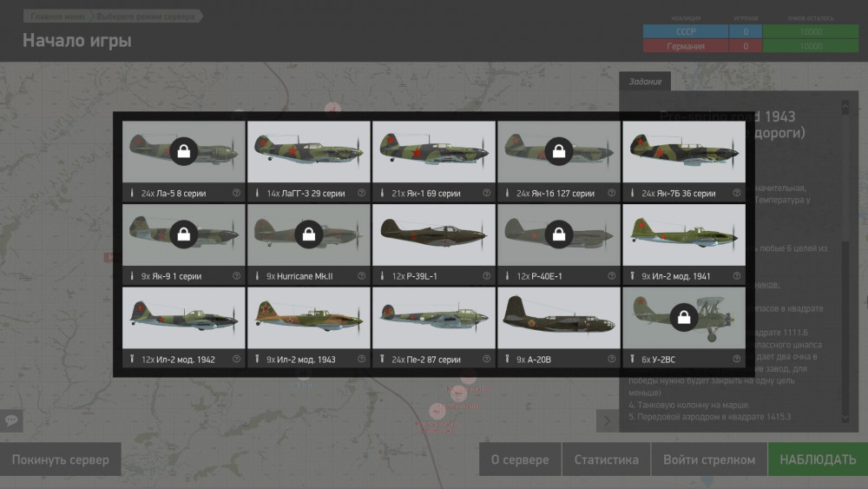Click the help icon for ЛаГГ-3 29 серии
Viewport: 868px width, 489px height.
click(361, 193)
